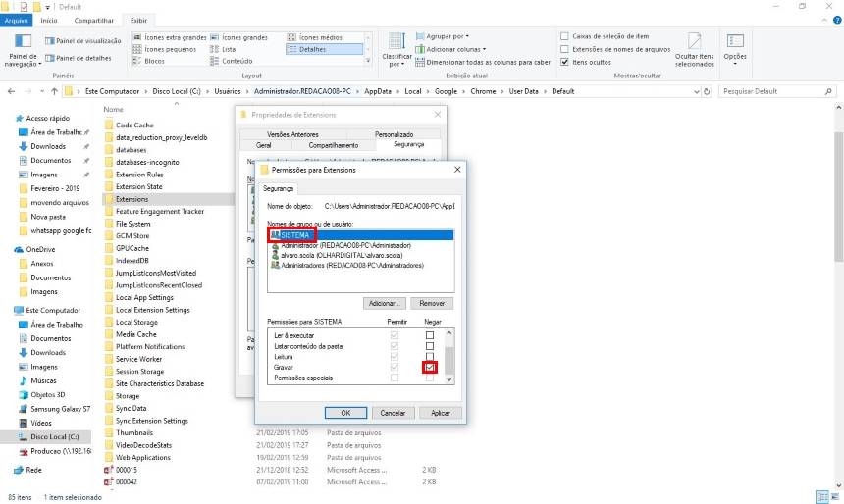
Task: Go up one folder level arrow
Action: click(x=54, y=91)
